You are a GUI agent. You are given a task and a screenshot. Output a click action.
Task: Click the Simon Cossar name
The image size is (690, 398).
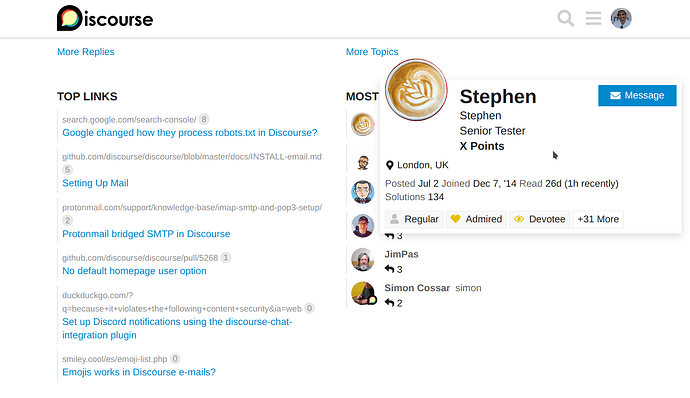[417, 288]
